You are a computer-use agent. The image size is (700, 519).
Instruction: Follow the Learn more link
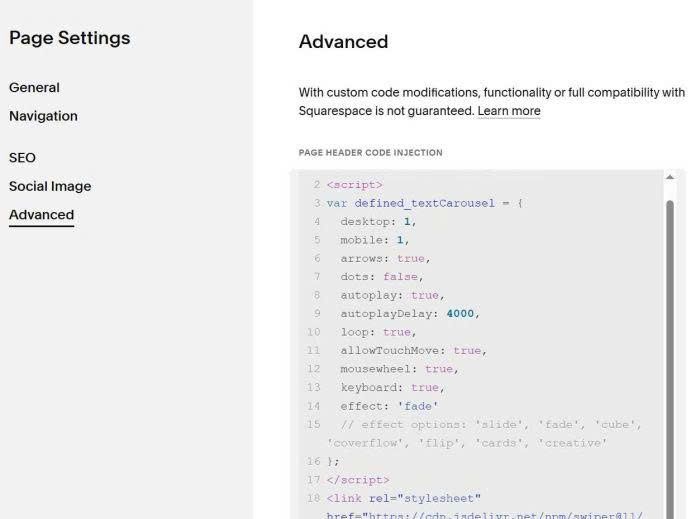509,111
